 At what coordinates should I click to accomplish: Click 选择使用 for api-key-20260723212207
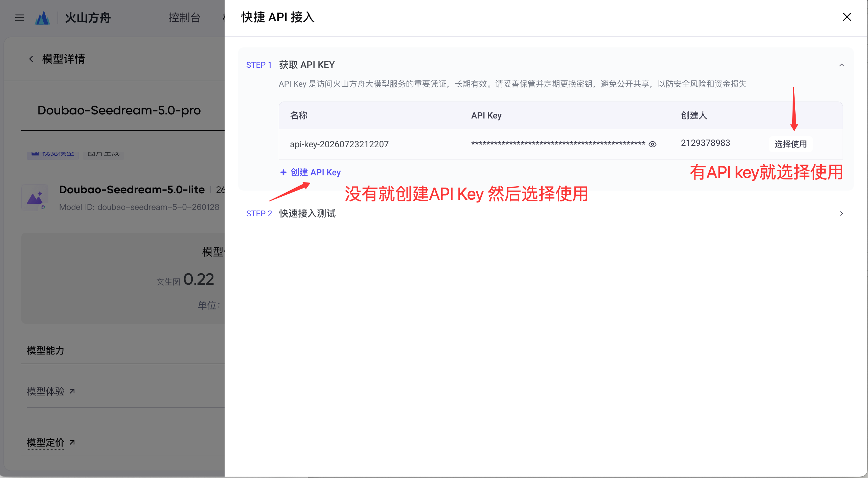tap(791, 144)
